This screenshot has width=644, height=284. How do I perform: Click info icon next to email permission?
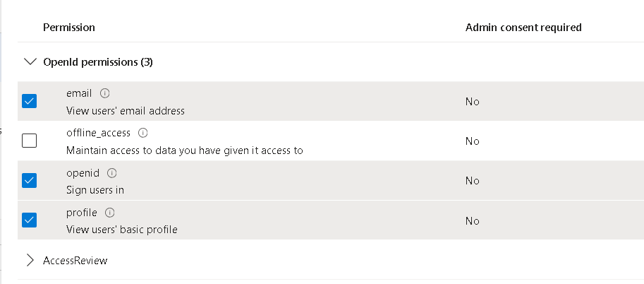click(x=104, y=93)
